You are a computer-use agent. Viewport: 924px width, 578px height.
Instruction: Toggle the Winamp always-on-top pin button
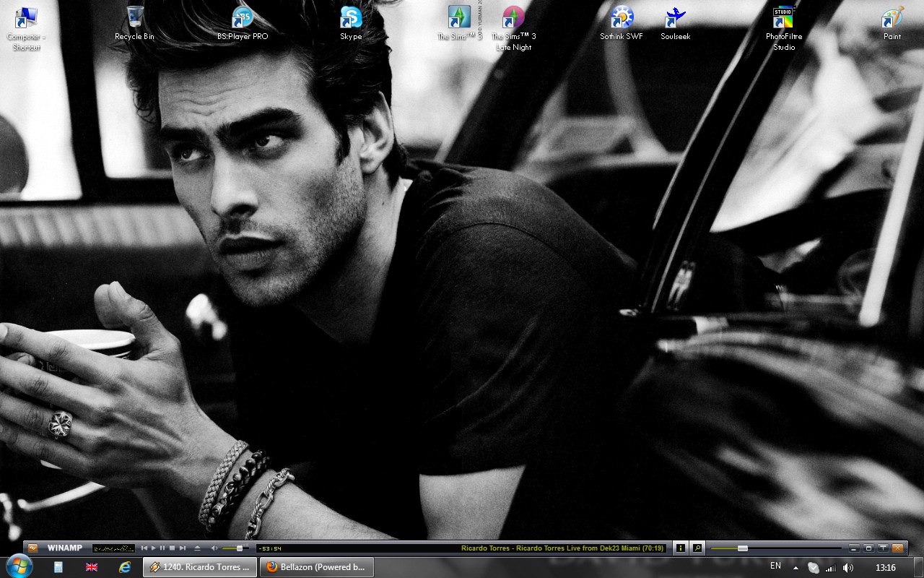click(x=883, y=548)
